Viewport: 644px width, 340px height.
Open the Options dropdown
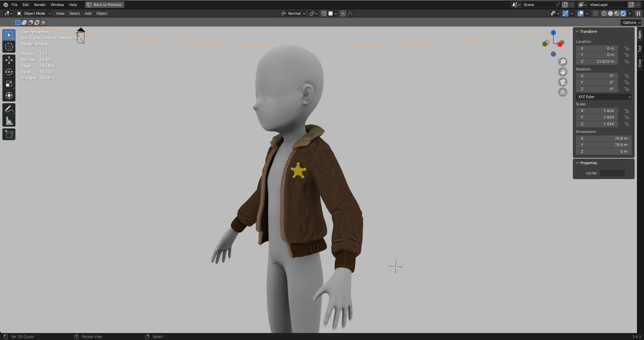(631, 23)
